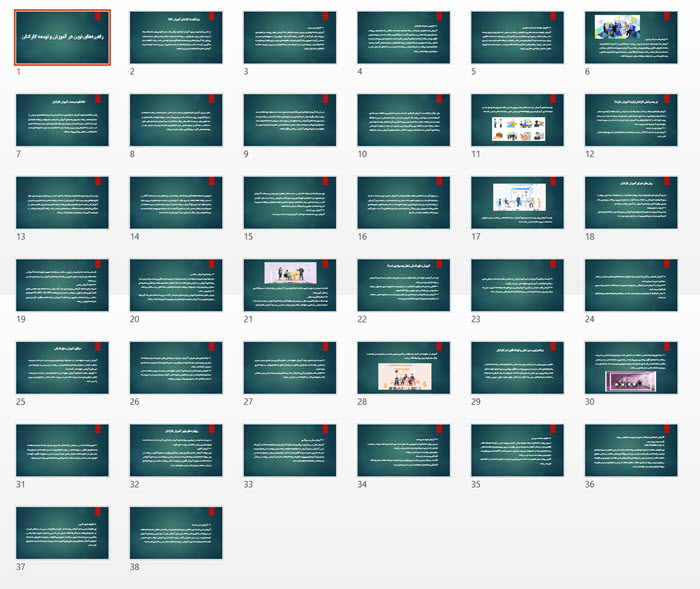Select slide 26 thumbnail
Viewport: 700px width, 589px height.
tap(176, 368)
